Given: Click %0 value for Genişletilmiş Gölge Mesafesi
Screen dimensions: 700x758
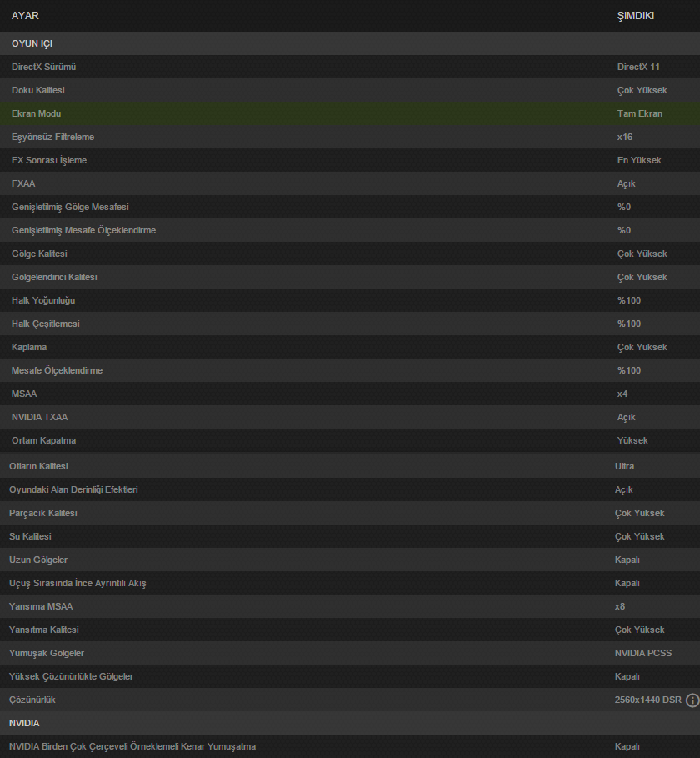Looking at the screenshot, I should (x=623, y=207).
